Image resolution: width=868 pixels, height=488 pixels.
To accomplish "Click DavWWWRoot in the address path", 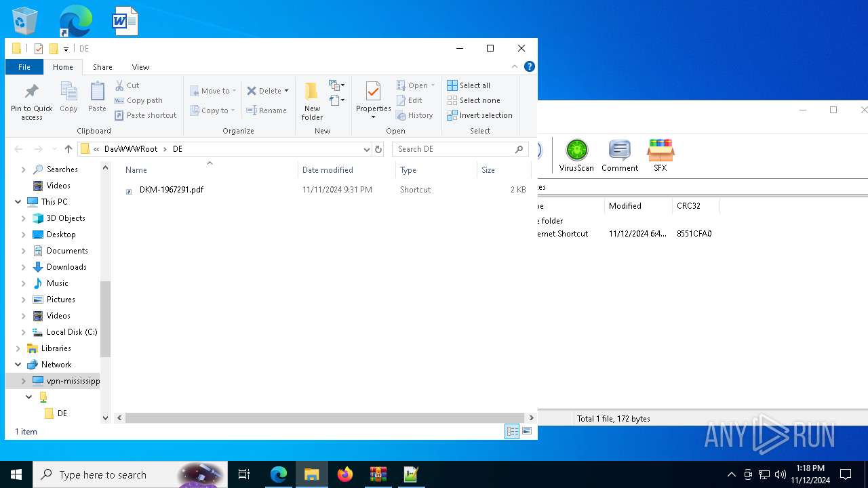I will (131, 149).
